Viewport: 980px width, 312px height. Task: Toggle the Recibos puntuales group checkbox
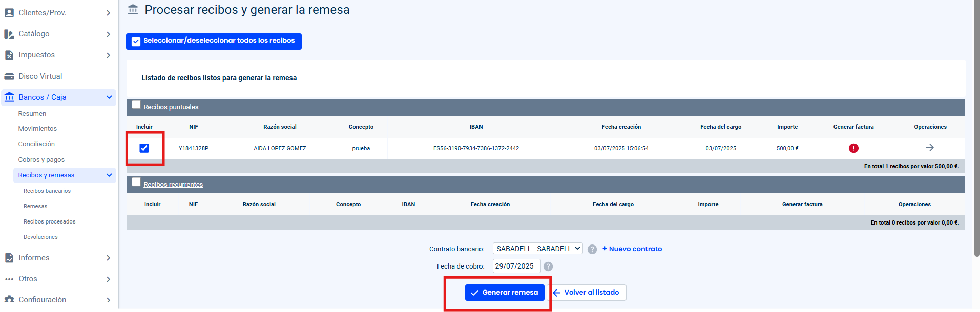click(136, 105)
